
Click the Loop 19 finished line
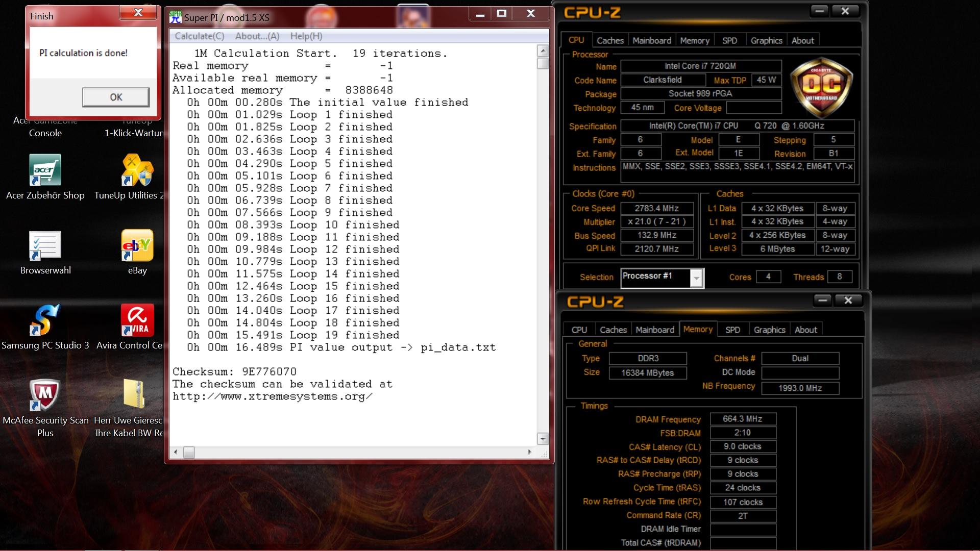[x=293, y=335]
